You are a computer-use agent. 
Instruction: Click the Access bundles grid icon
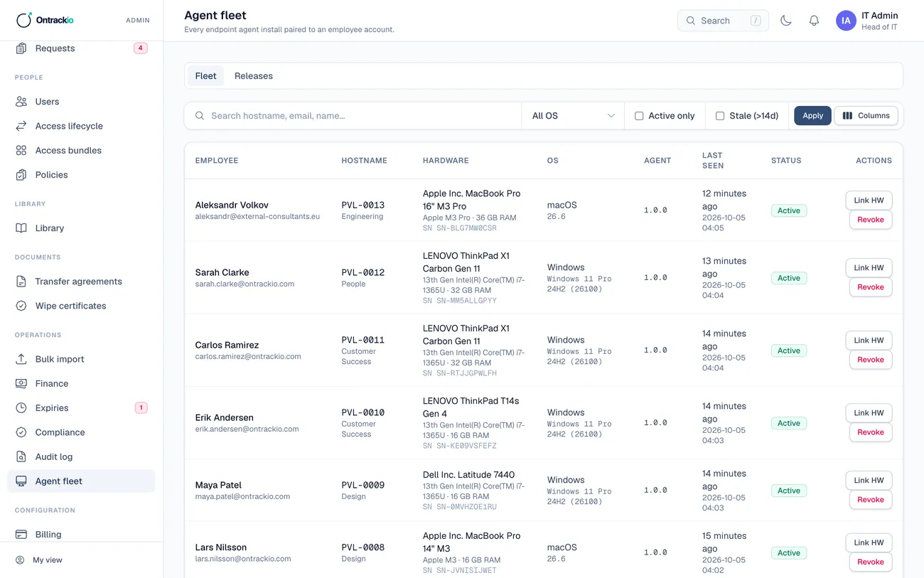21,151
